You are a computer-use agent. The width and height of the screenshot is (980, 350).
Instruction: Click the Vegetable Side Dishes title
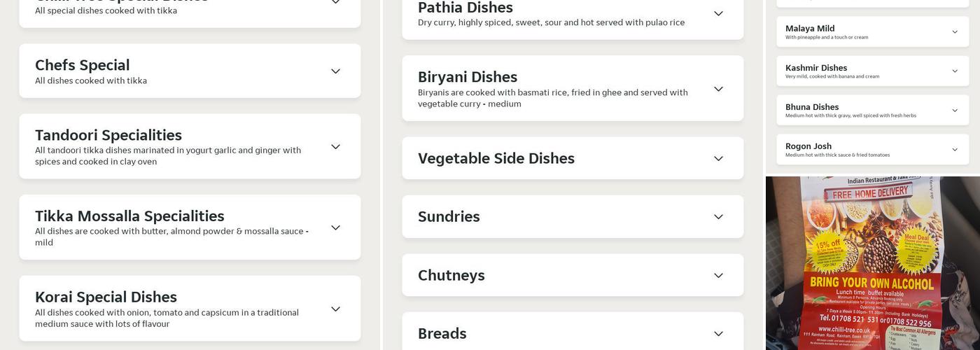(496, 158)
